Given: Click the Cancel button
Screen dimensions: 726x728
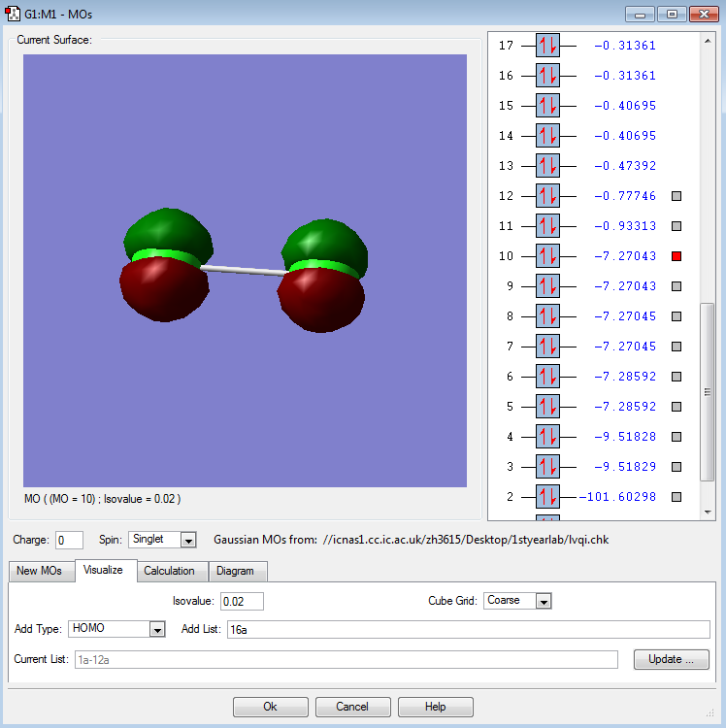Looking at the screenshot, I should point(352,707).
